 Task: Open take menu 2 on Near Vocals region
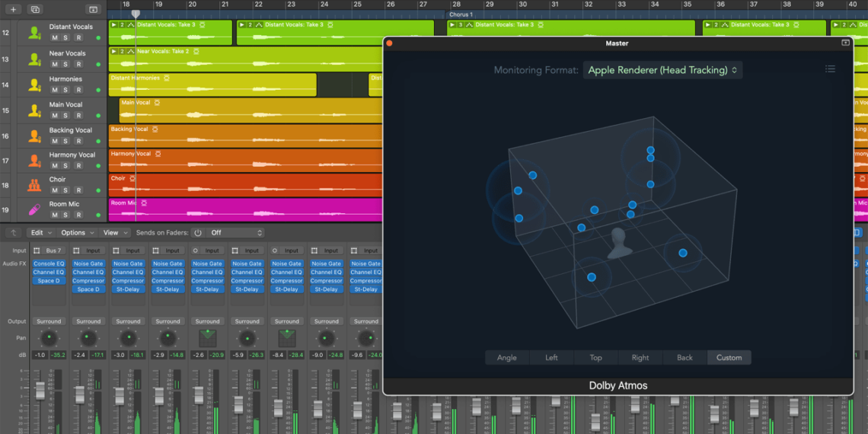click(123, 51)
